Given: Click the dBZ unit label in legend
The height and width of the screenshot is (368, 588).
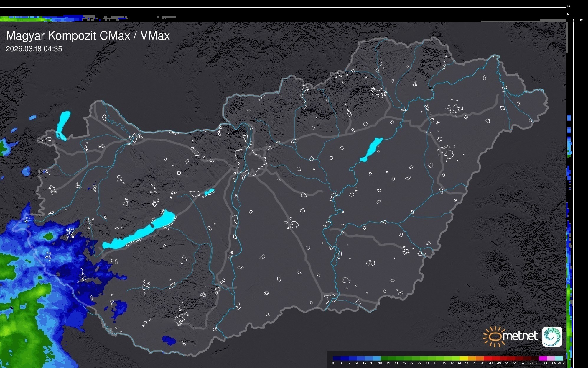Looking at the screenshot, I should 561,363.
